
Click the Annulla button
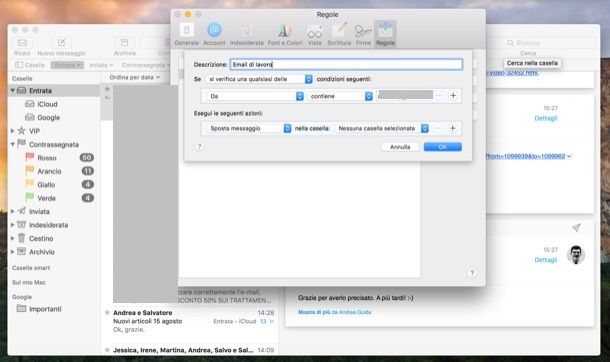click(x=400, y=147)
